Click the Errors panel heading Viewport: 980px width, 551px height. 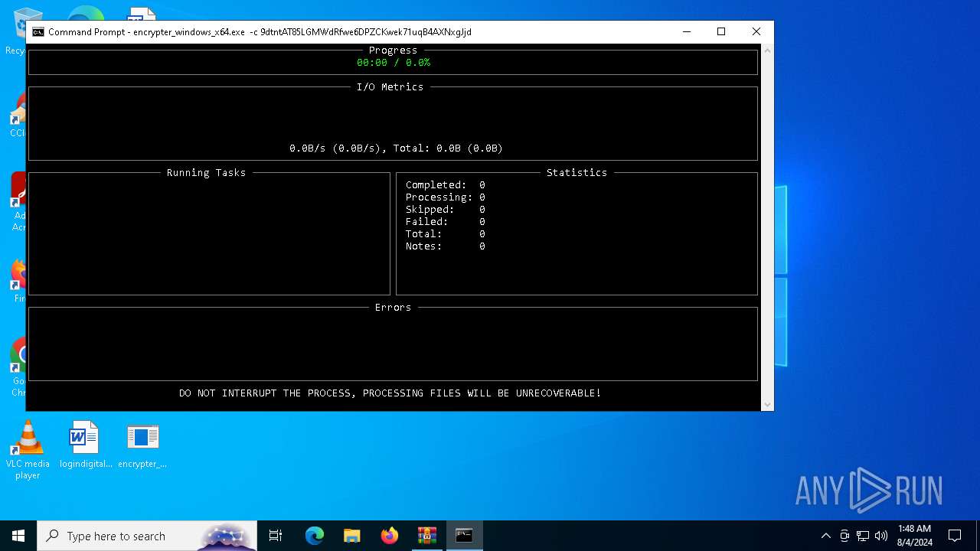394,308
